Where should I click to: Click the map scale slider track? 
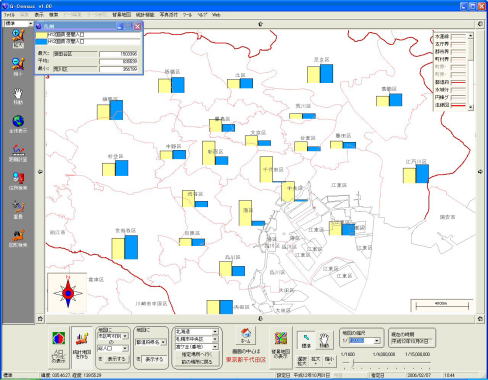click(x=386, y=363)
